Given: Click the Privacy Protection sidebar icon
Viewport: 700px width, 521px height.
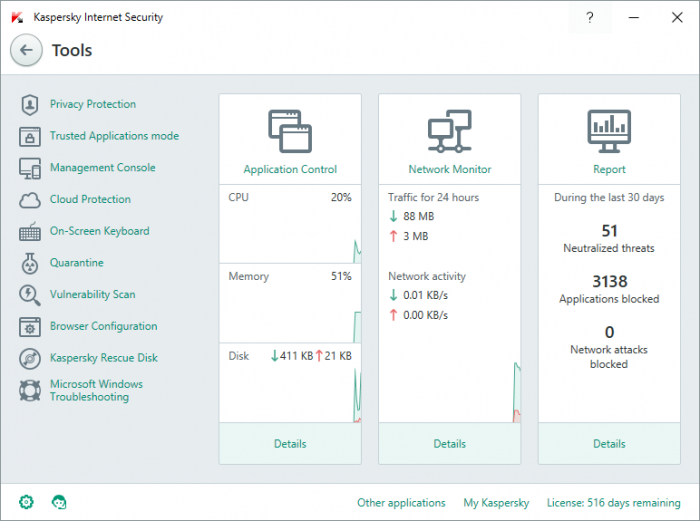Looking at the screenshot, I should [x=30, y=104].
